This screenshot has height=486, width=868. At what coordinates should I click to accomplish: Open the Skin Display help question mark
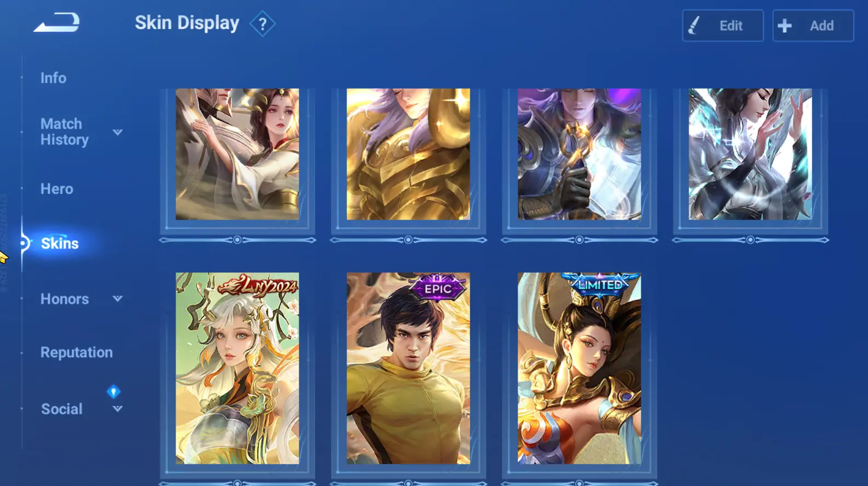(x=263, y=24)
